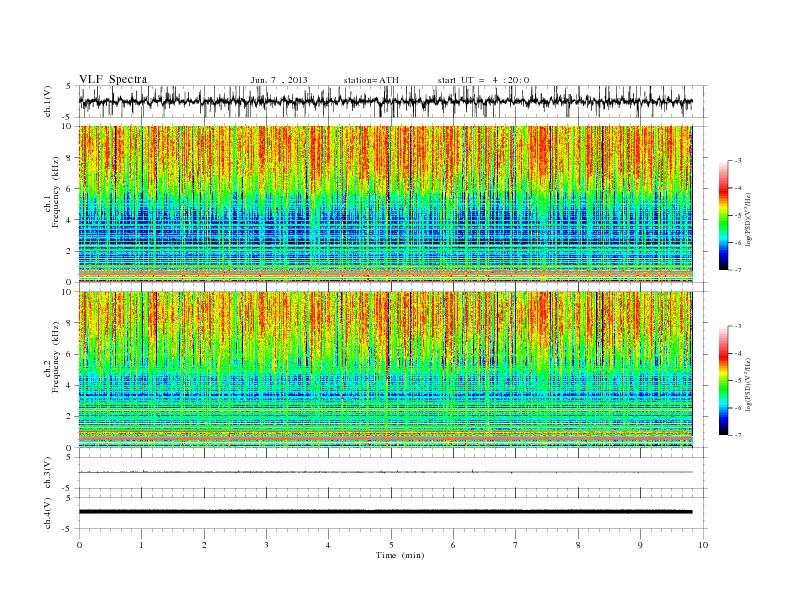Viewport: 792px width, 612px height.
Task: Click the time axis tick label 8
Action: [578, 545]
